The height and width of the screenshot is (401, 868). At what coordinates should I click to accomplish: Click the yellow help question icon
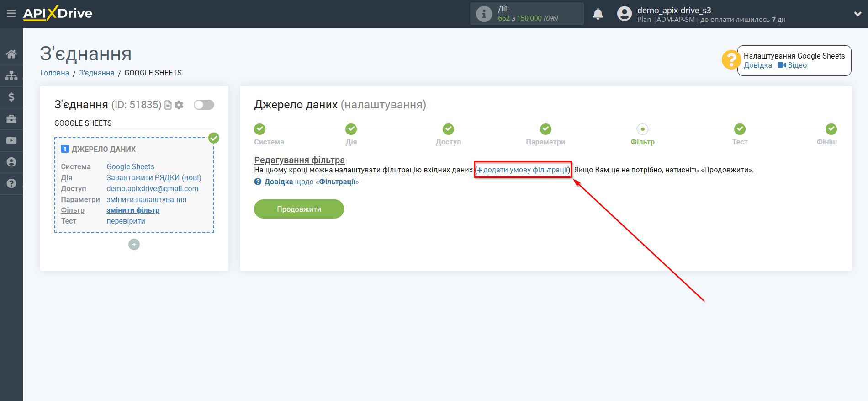(x=731, y=60)
